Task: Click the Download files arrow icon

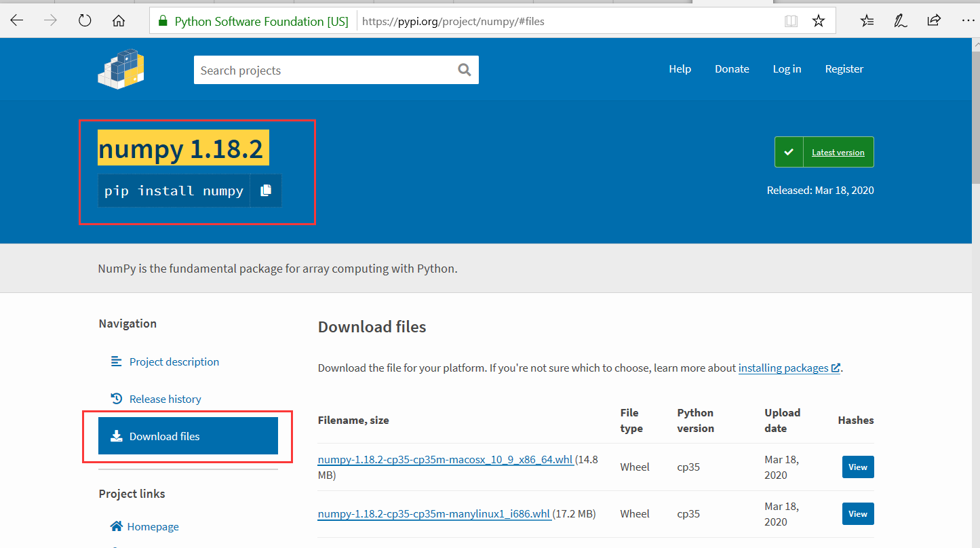Action: tap(116, 436)
